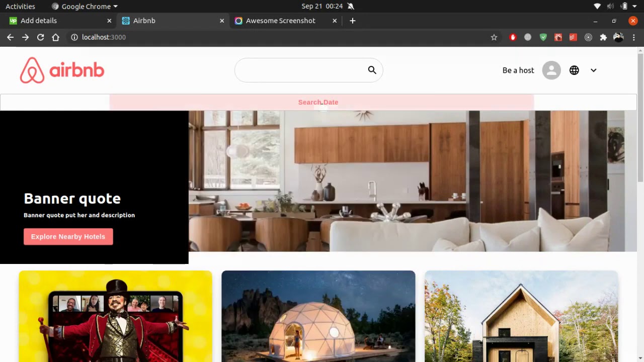Click the Chrome profile avatar

618,37
